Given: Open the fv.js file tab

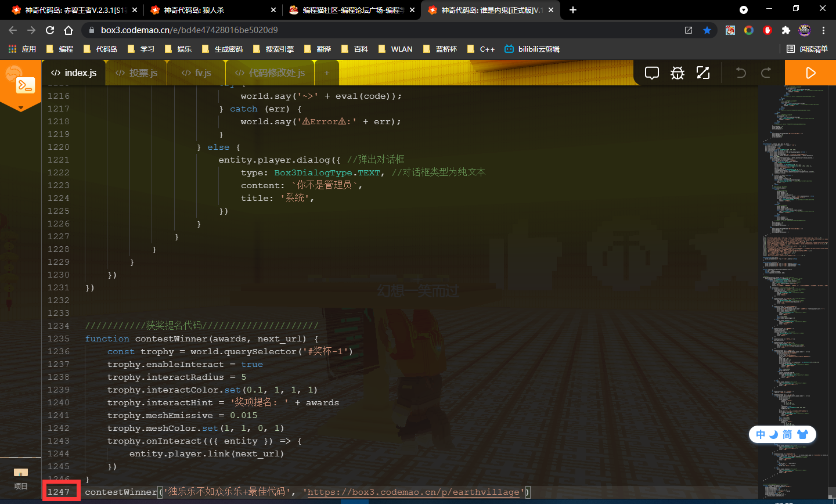Looking at the screenshot, I should click(x=196, y=73).
